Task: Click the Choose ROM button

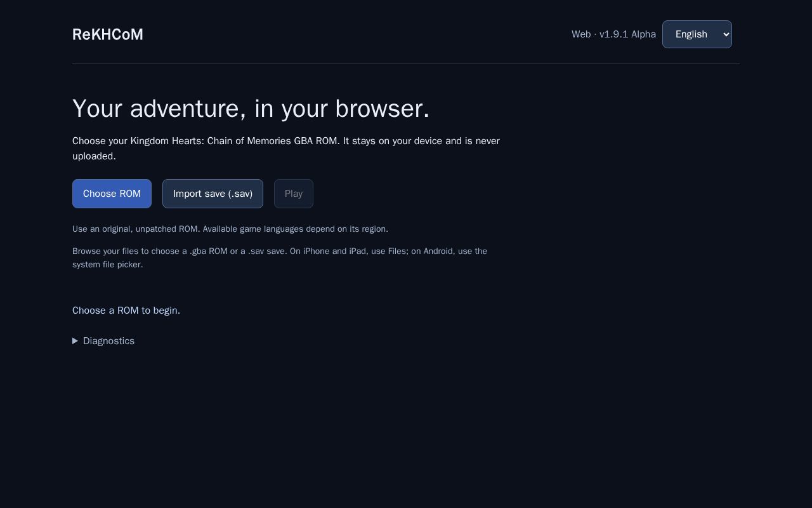Action: [x=112, y=194]
